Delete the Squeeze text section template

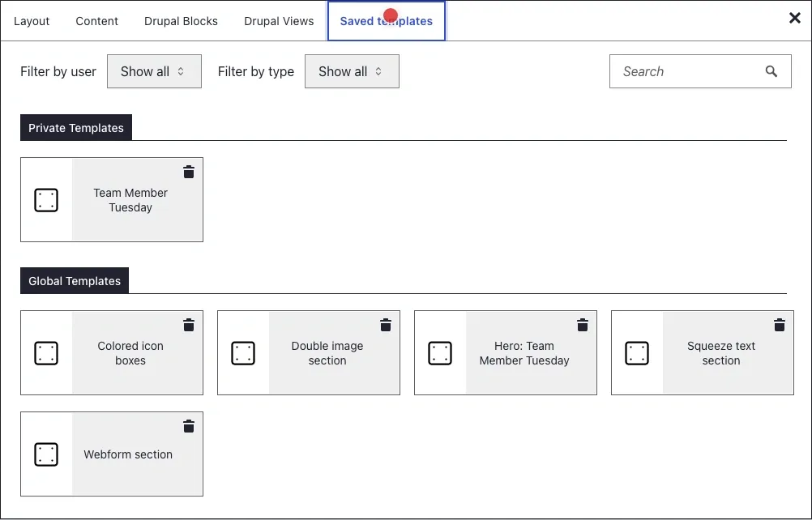point(779,325)
